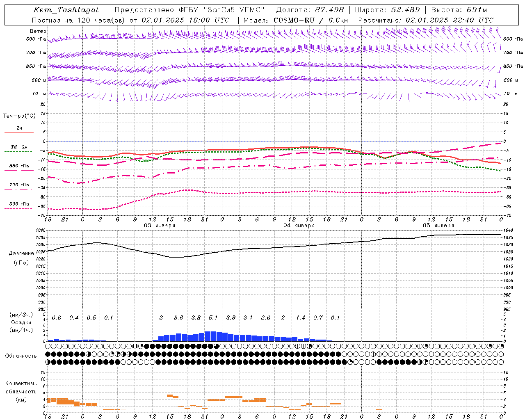Click the Kem_Tashtagol station title

click(x=66, y=10)
